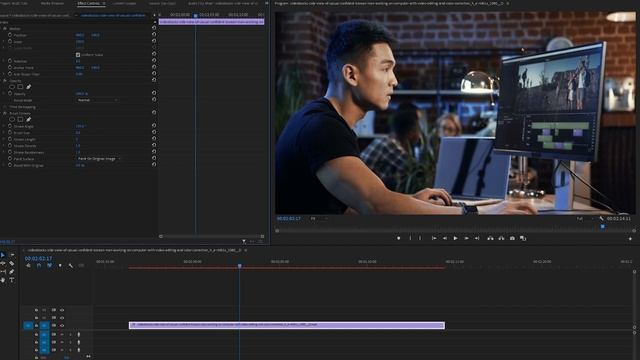Toggle Snap in timeline header
Screen dimensions: 640x360
pos(39,266)
